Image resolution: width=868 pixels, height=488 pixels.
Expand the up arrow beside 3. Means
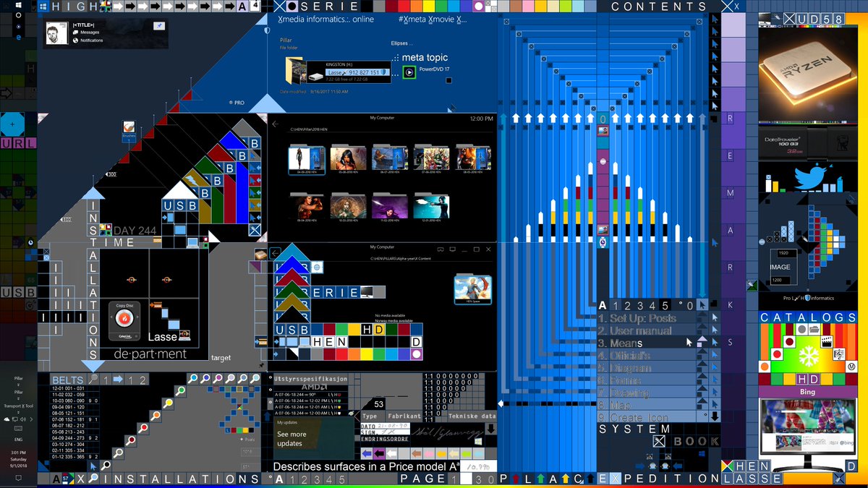coord(702,343)
